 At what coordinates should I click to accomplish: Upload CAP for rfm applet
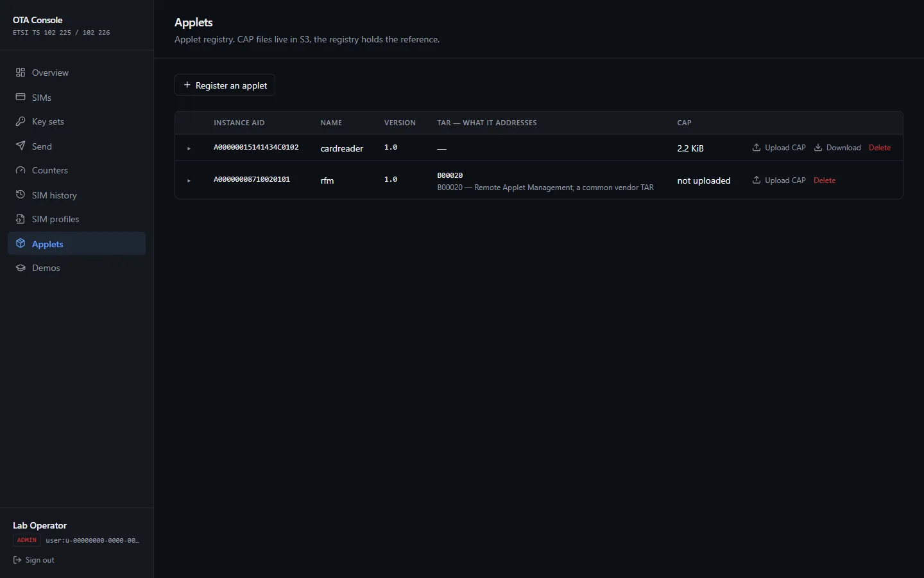coord(779,180)
